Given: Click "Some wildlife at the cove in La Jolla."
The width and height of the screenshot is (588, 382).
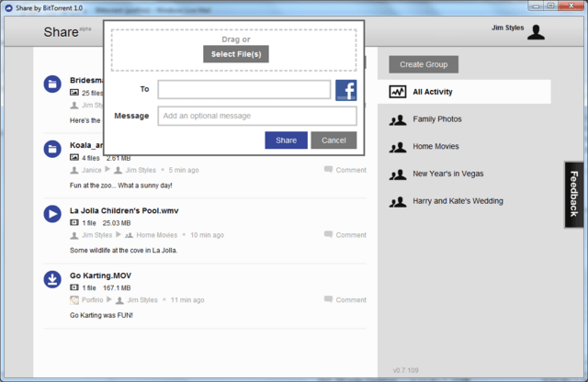Looking at the screenshot, I should [123, 251].
